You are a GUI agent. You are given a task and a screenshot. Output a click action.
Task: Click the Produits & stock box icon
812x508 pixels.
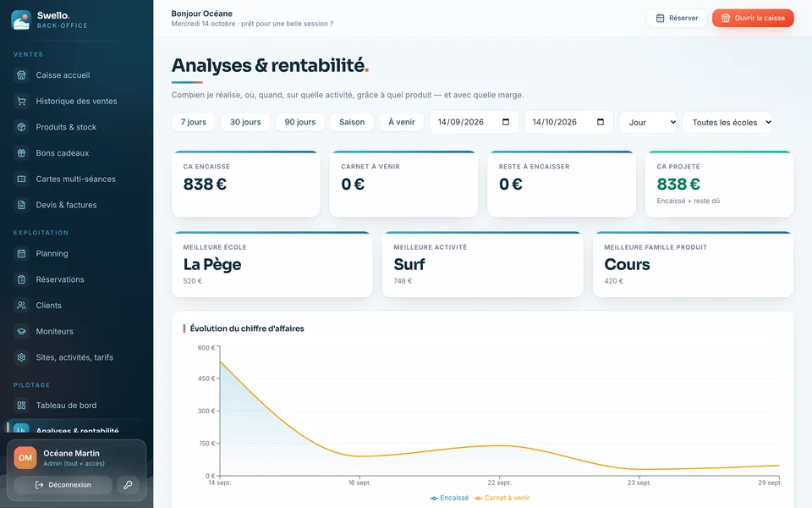[21, 127]
